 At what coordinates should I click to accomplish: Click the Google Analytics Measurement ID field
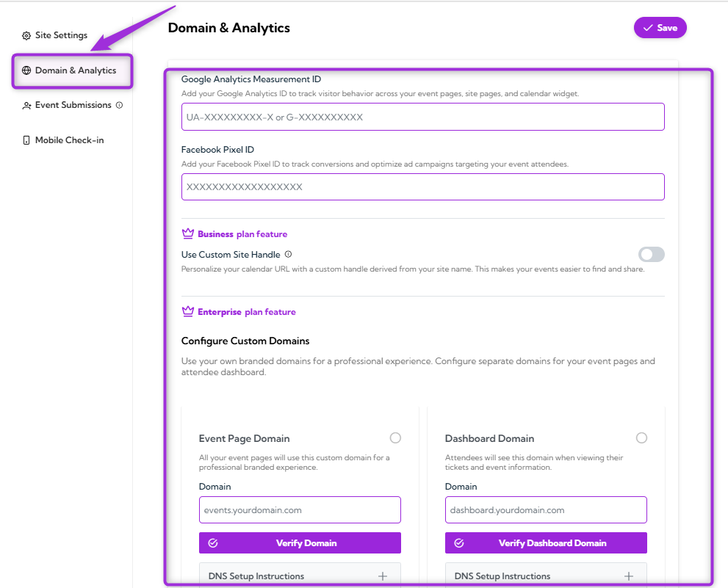422,116
